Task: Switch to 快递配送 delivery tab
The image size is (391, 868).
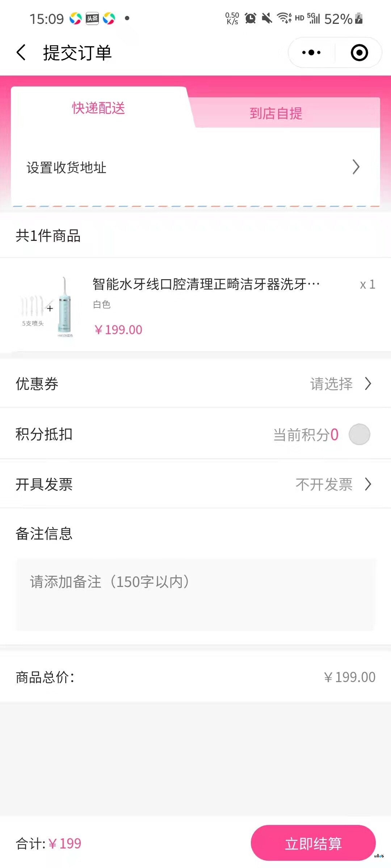Action: point(98,108)
